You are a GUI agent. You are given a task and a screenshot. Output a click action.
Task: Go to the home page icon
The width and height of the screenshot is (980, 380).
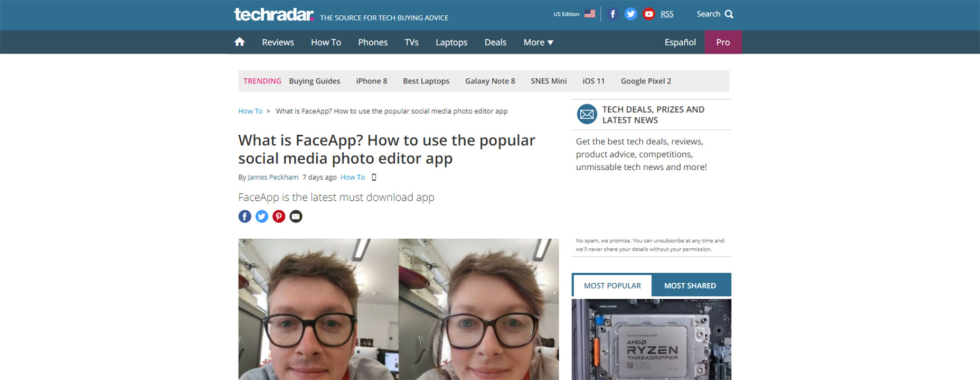coord(239,42)
